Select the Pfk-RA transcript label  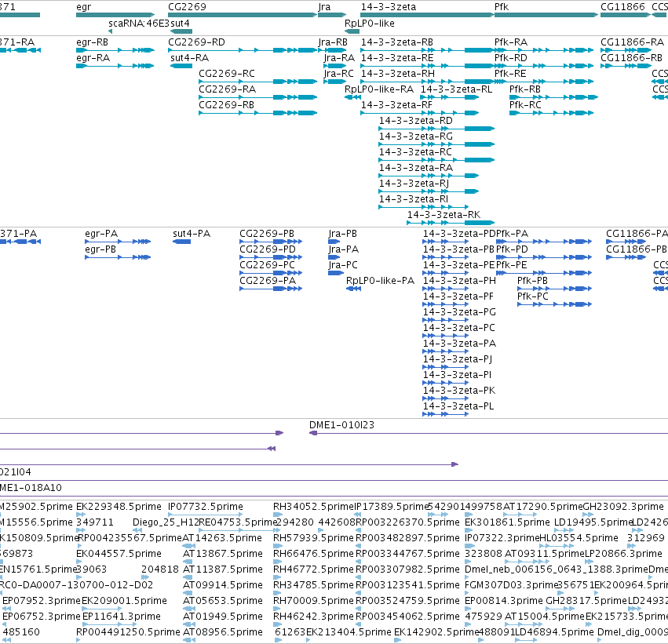click(x=511, y=42)
